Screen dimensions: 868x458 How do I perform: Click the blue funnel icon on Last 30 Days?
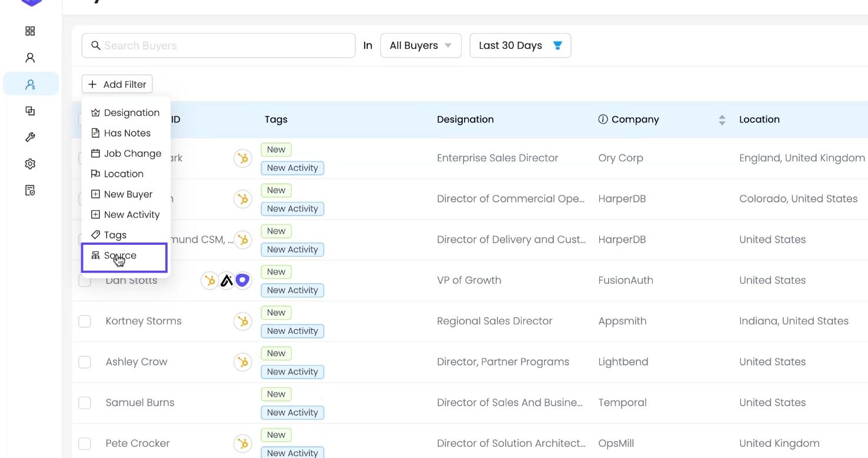pyautogui.click(x=557, y=45)
